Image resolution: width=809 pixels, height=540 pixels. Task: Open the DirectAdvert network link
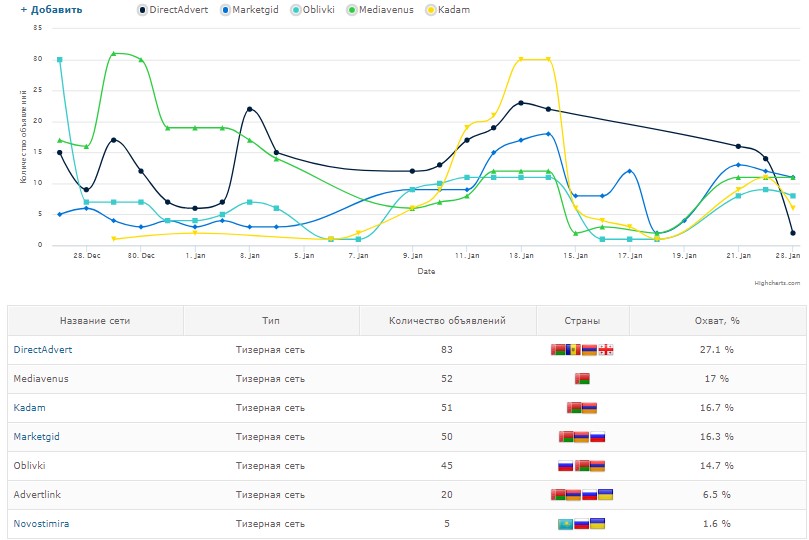[43, 350]
